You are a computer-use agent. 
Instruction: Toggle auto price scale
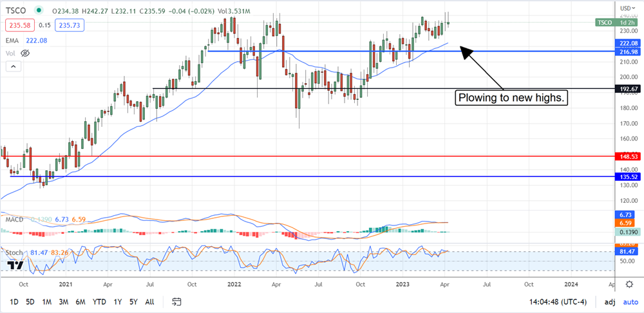(631, 302)
